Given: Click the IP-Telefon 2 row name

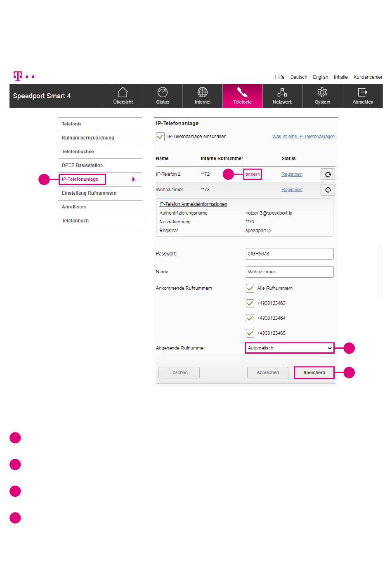Looking at the screenshot, I should [x=168, y=174].
